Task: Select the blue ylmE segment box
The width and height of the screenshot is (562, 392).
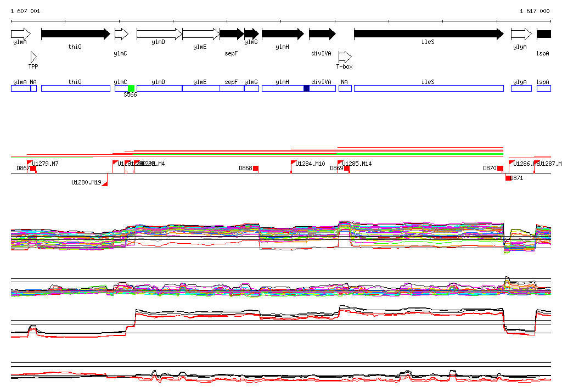Action: point(201,88)
